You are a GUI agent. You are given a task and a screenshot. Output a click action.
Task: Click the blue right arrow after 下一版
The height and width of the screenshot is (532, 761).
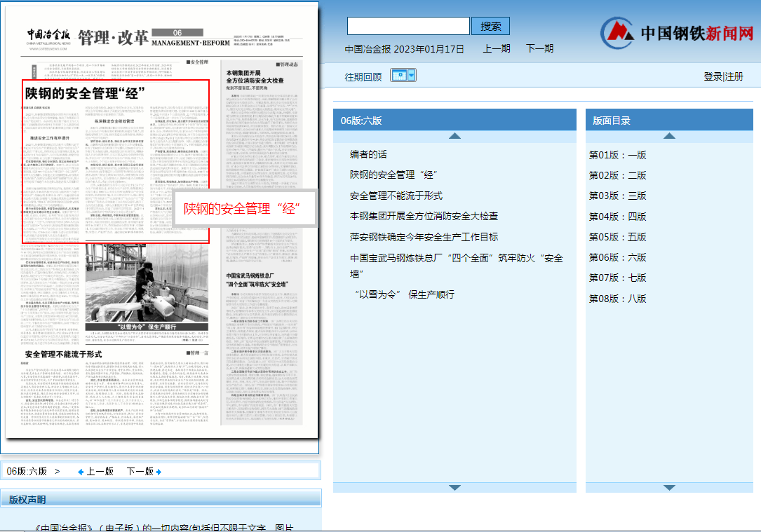158,470
